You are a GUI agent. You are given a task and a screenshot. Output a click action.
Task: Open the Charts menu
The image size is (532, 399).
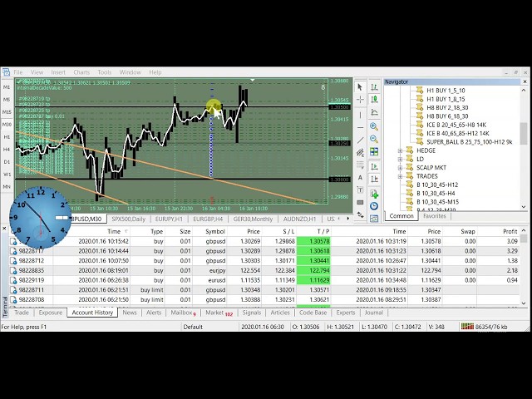pos(81,72)
